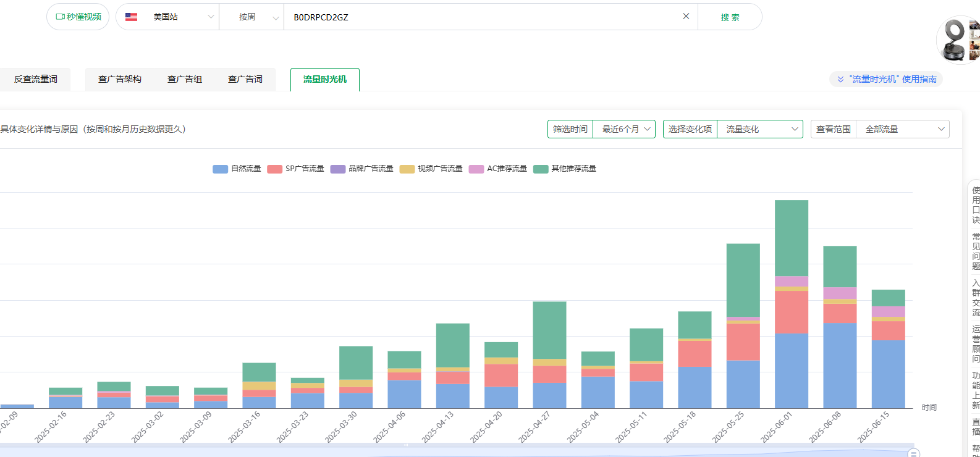The width and height of the screenshot is (980, 457).
Task: Click the US flag icon in site selector
Action: click(x=131, y=17)
